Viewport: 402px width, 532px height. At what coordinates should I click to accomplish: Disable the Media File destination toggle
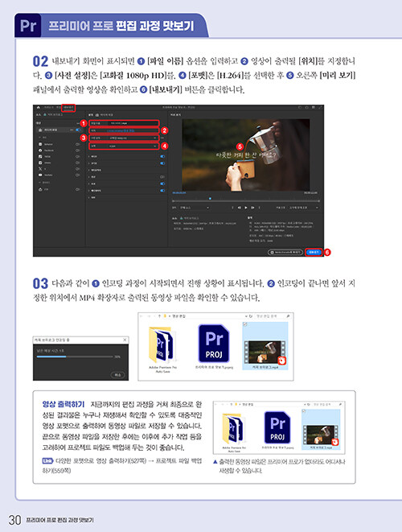78,130
